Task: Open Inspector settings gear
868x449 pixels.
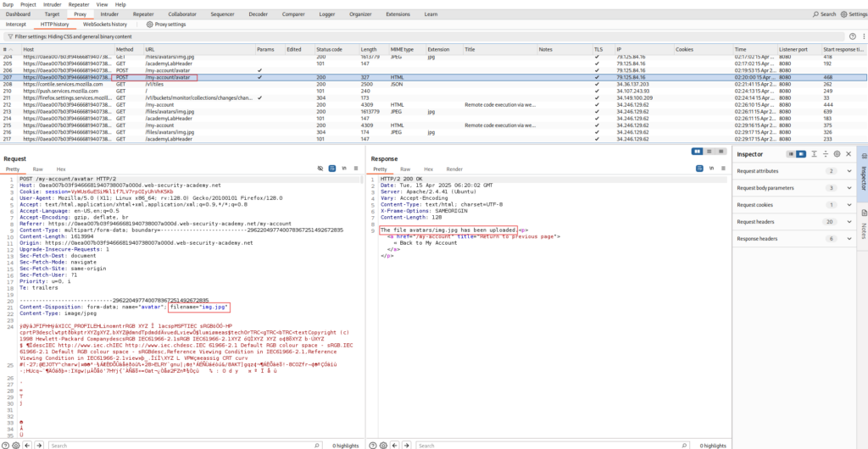Action: (837, 153)
